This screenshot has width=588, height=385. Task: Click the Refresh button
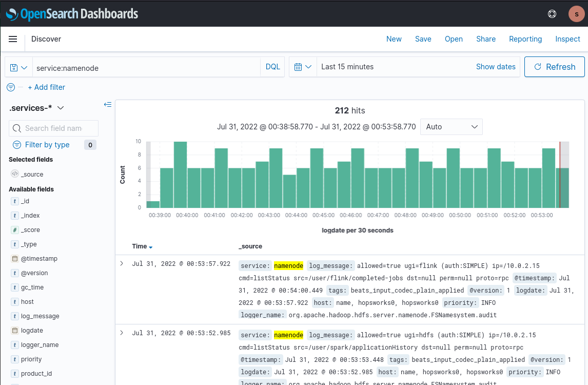click(555, 66)
